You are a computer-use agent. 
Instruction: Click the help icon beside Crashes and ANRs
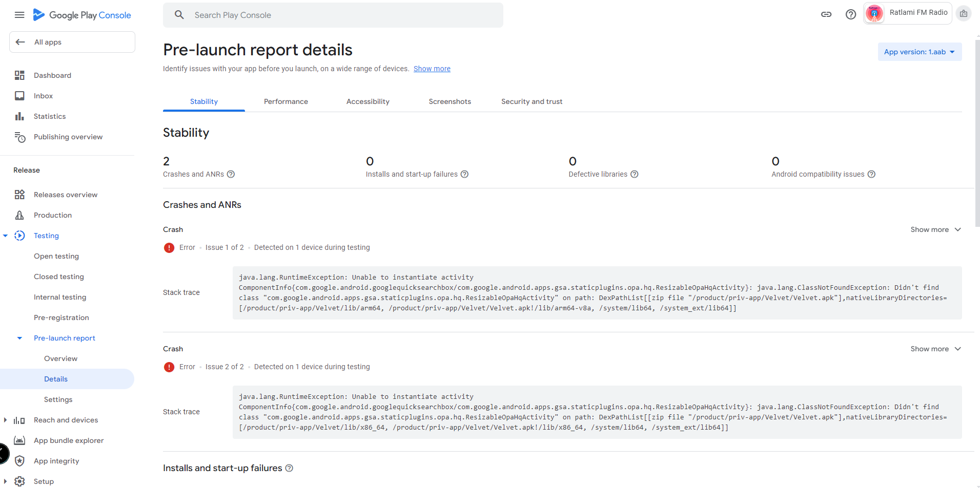[x=231, y=174]
